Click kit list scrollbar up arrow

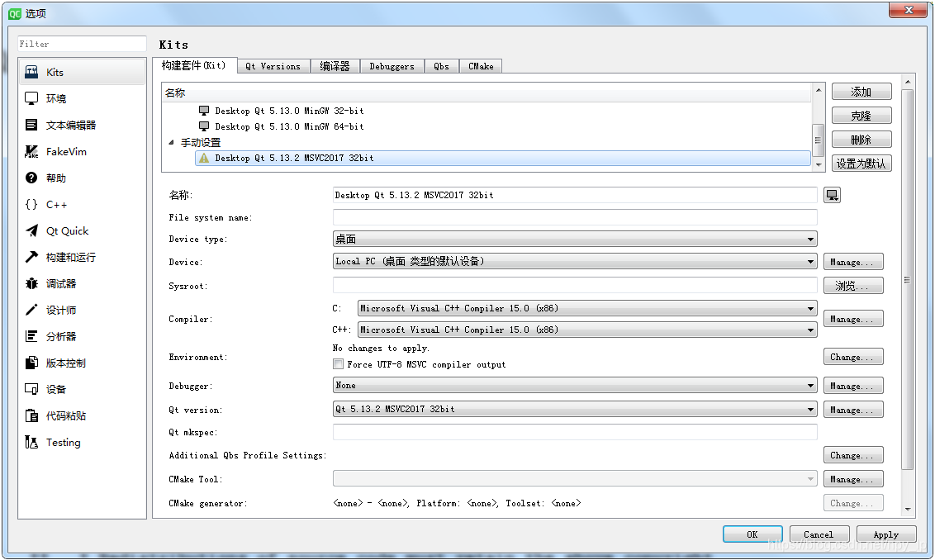(818, 90)
